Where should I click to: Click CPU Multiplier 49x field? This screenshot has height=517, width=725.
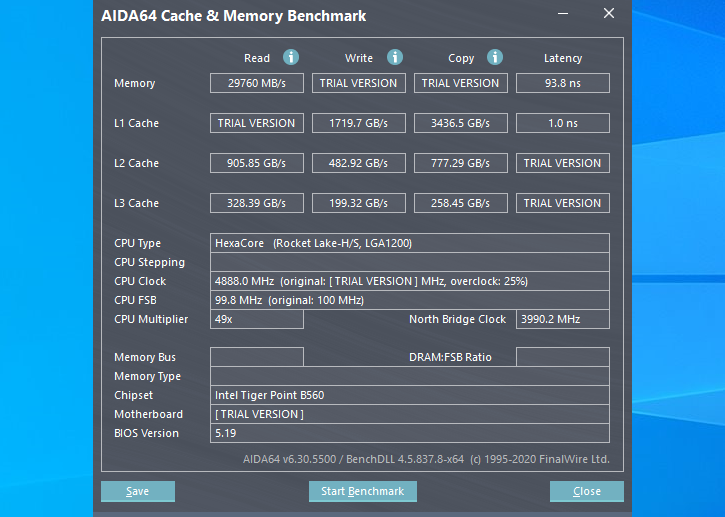257,319
